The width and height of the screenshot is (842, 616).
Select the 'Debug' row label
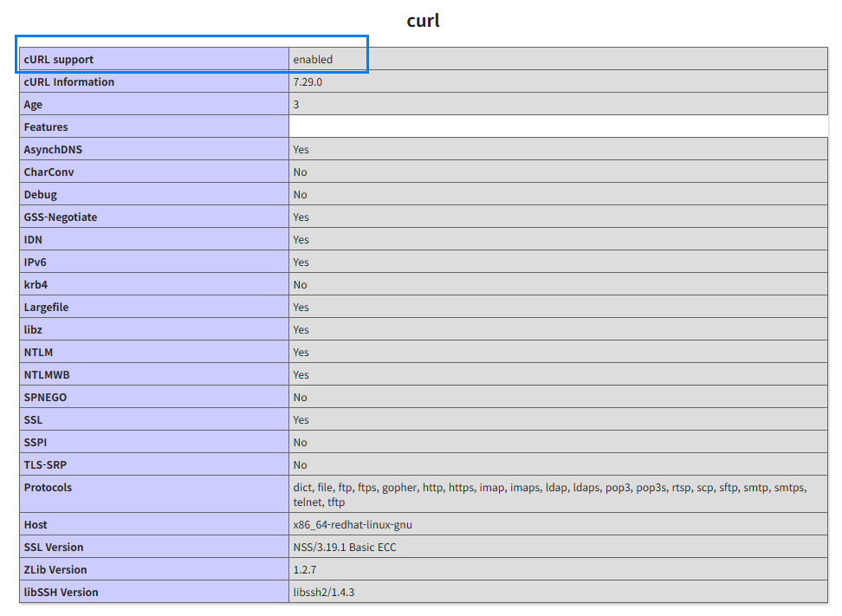pyautogui.click(x=40, y=195)
